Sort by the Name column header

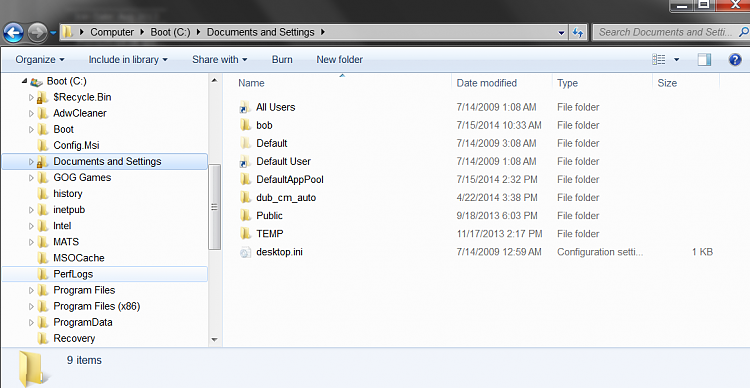pyautogui.click(x=252, y=83)
